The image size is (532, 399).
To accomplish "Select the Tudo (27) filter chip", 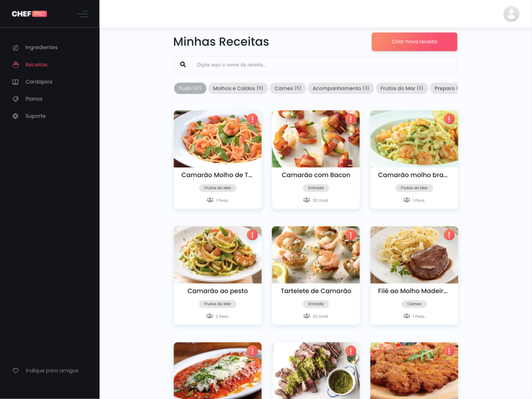I will (x=190, y=88).
